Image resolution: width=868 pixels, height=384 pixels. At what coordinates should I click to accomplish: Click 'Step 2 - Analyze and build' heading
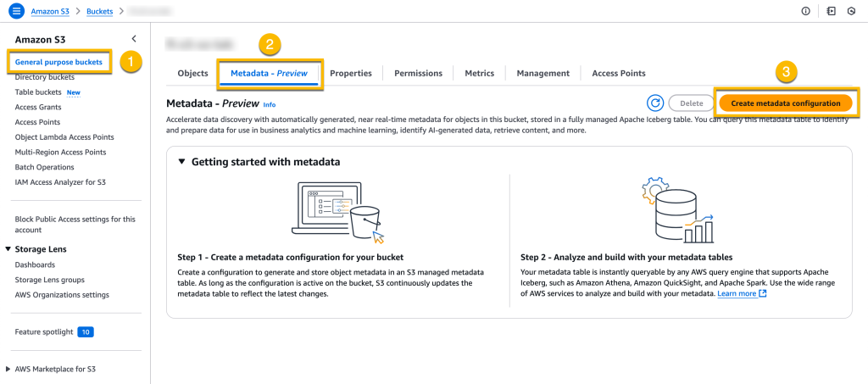[x=626, y=258]
